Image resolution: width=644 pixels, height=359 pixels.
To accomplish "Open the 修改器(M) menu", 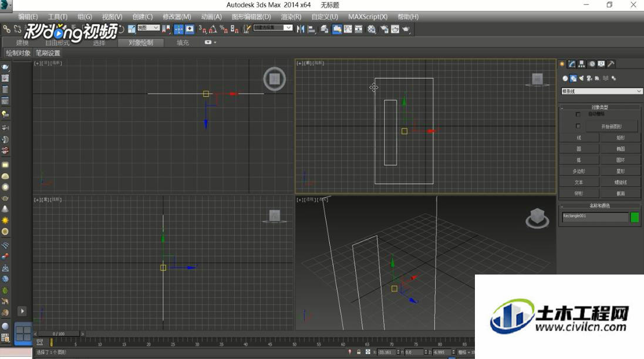I will (177, 17).
